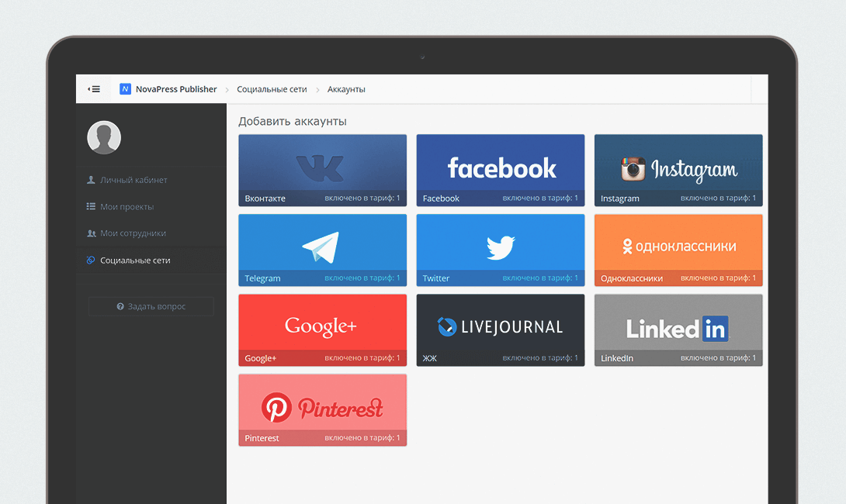
Task: Open Личный кабинет in sidebar
Action: pyautogui.click(x=133, y=180)
